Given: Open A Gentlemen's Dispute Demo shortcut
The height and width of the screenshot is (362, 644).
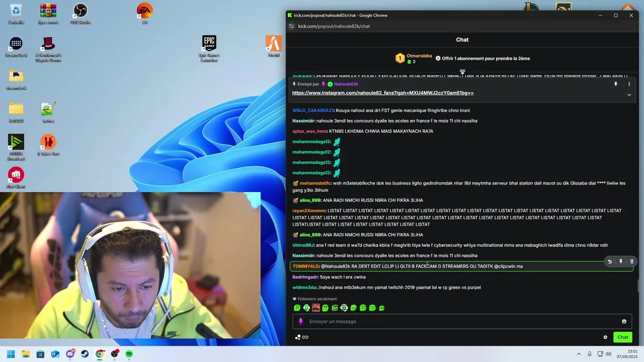Looking at the screenshot, I should (x=48, y=49).
